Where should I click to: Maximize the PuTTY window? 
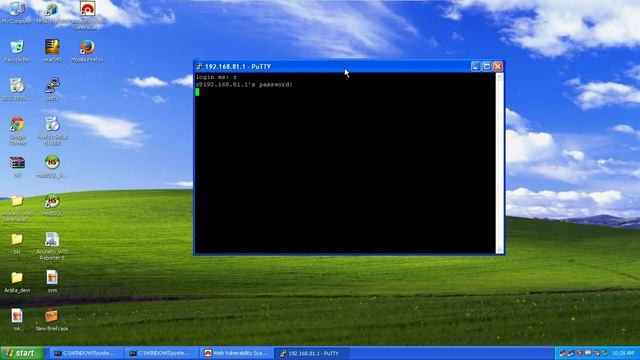(487, 67)
